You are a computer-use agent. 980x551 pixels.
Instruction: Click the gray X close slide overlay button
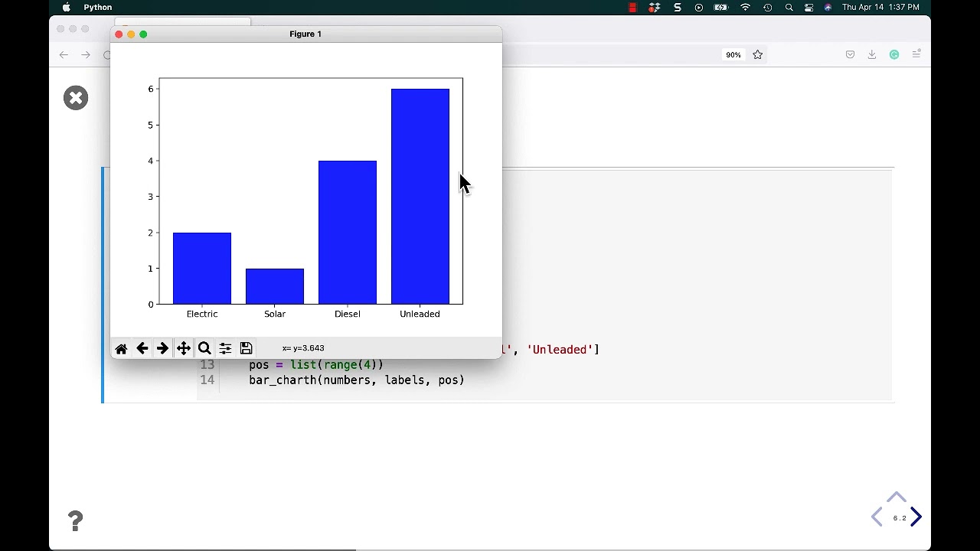click(76, 98)
